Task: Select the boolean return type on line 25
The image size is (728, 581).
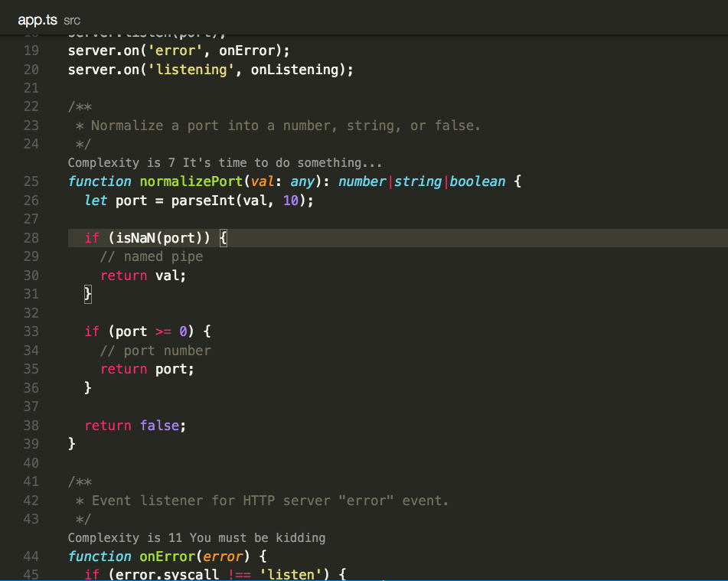Action: click(477, 181)
